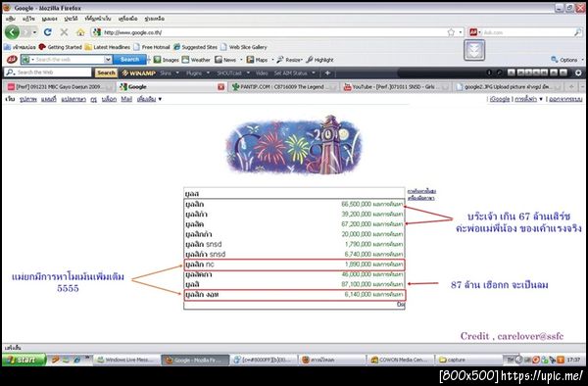Click the Mail link in Google top bar
This screenshot has height=386, width=588.
pyautogui.click(x=126, y=99)
